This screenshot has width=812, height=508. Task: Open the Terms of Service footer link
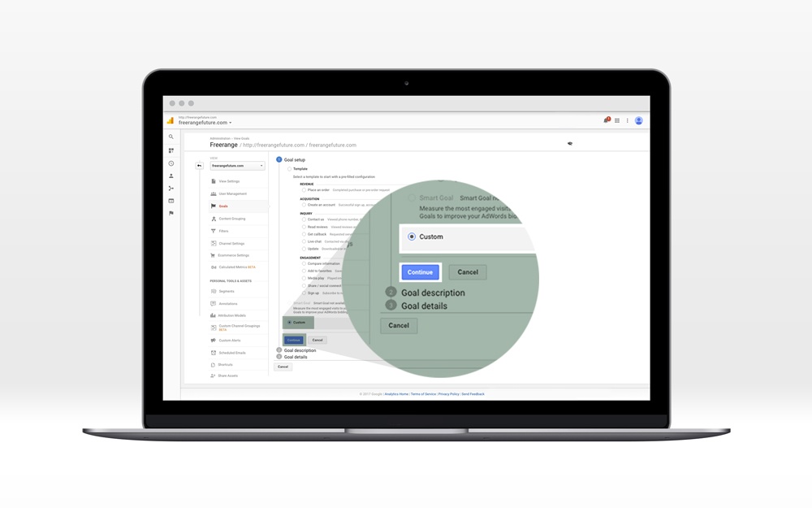[x=423, y=394]
